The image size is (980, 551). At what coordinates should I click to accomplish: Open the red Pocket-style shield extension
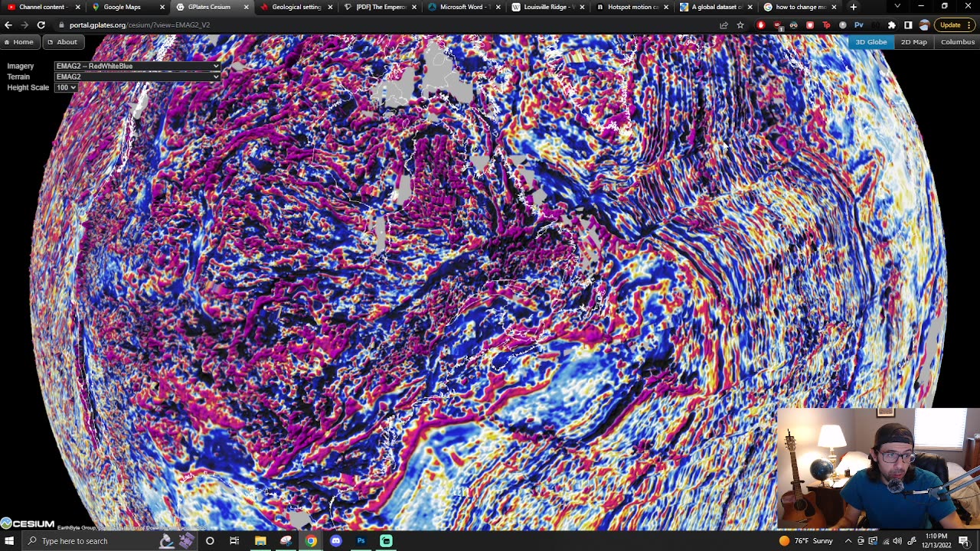click(810, 24)
